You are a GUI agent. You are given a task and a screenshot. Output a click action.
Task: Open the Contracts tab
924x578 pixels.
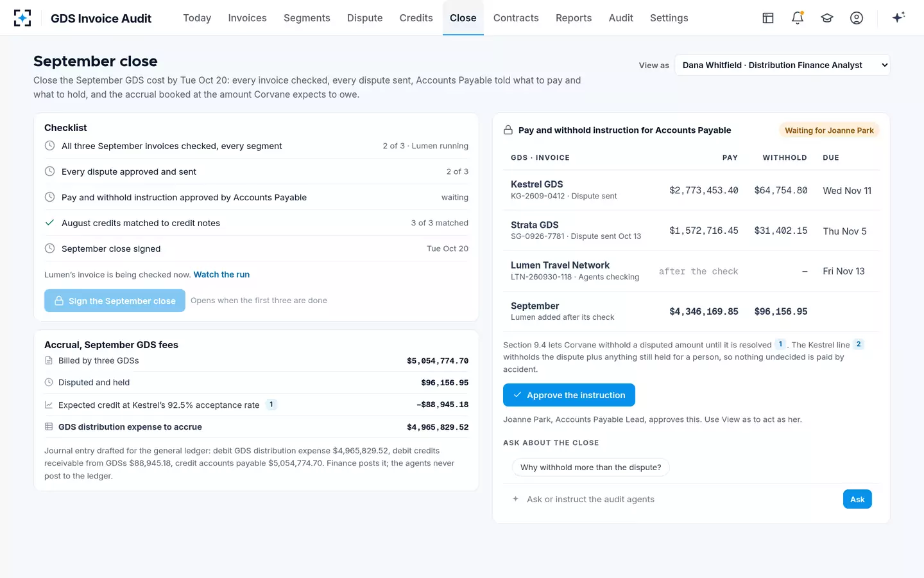click(516, 18)
